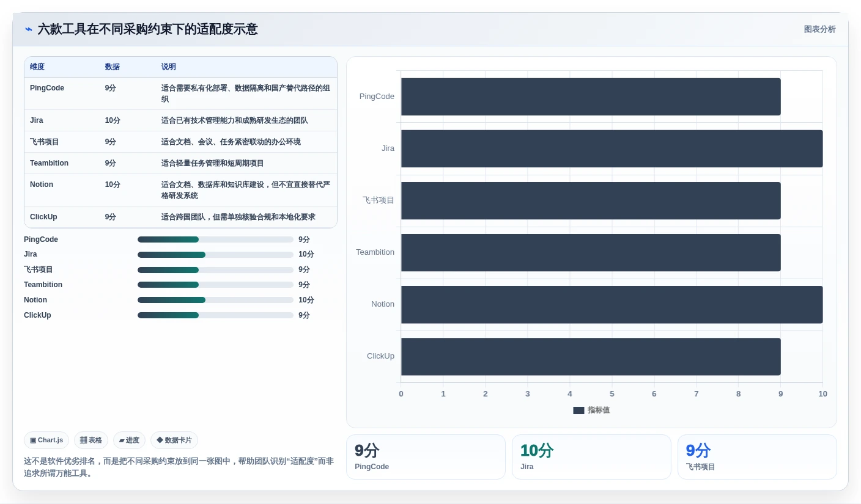The width and height of the screenshot is (861, 504).
Task: Click the 维度 column header
Action: (x=37, y=67)
